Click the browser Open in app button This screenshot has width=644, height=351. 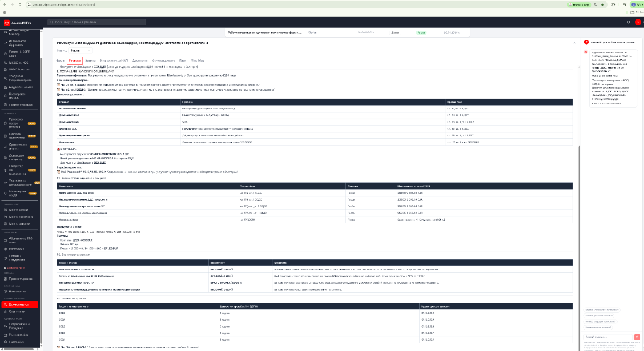click(579, 4)
